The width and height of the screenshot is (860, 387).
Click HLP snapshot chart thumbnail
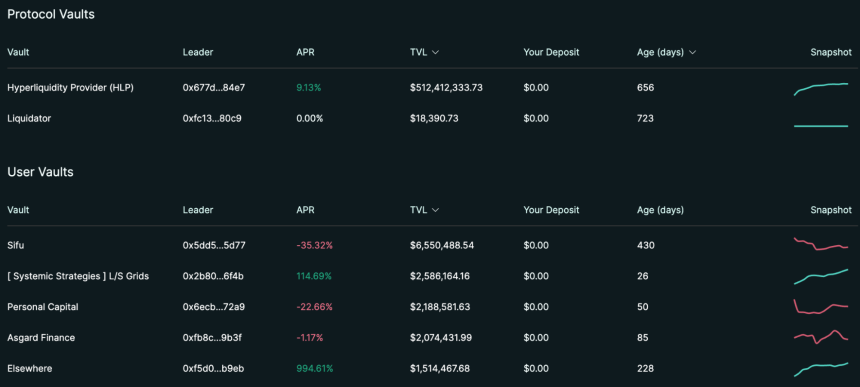(x=821, y=89)
